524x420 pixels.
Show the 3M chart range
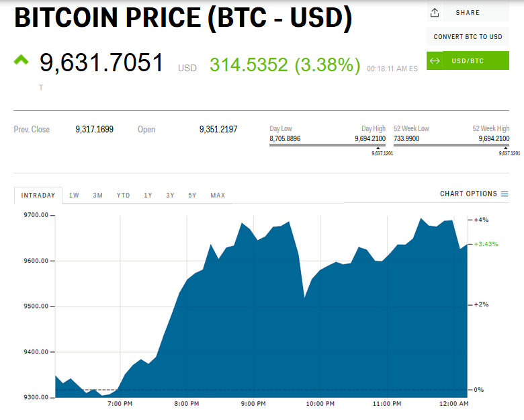click(x=98, y=196)
